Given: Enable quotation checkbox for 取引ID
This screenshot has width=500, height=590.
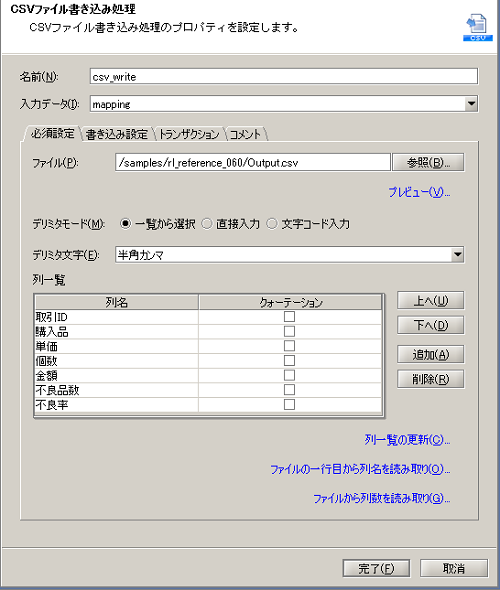Looking at the screenshot, I should click(289, 317).
